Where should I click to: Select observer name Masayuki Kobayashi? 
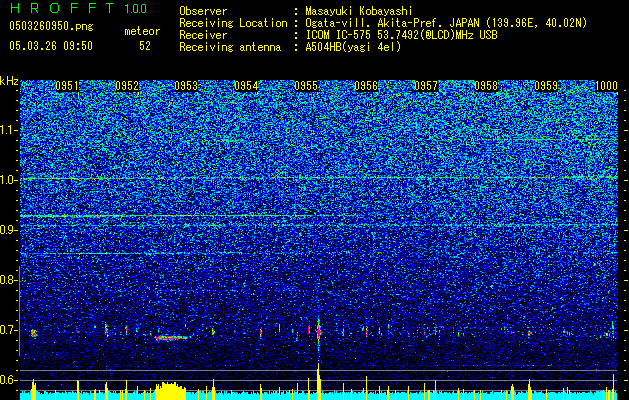coord(359,11)
